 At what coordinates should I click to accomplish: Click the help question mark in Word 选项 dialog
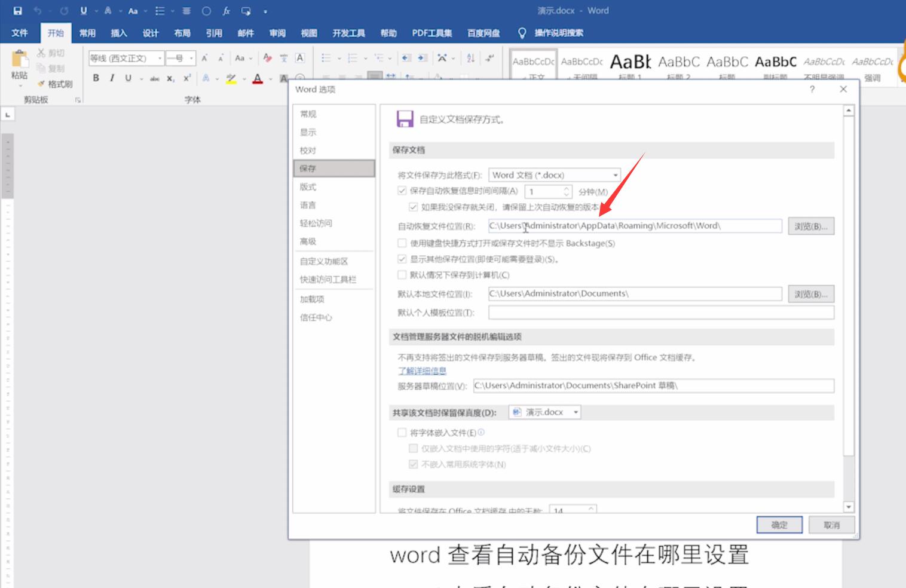click(812, 89)
